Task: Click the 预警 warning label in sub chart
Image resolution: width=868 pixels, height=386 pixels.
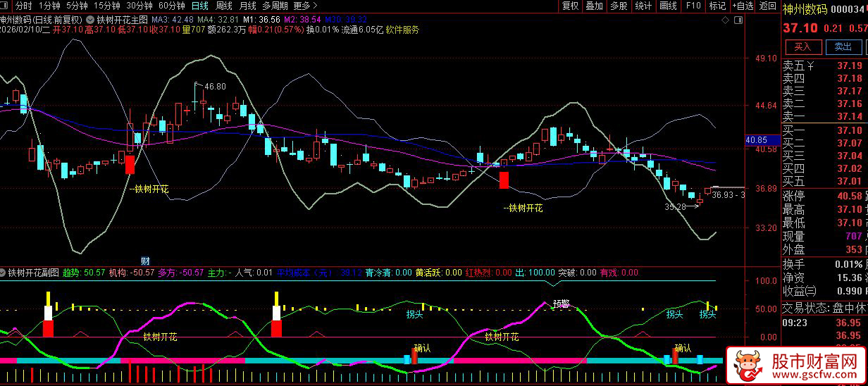Action: tap(561, 304)
